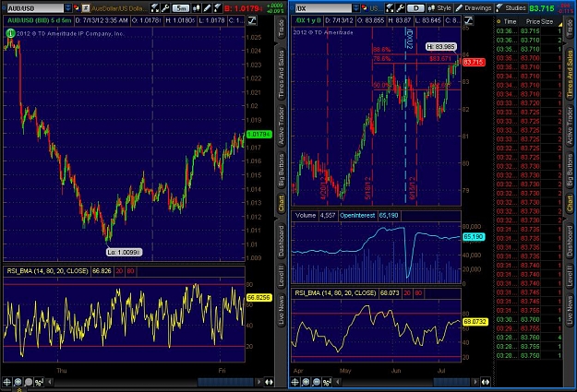Viewport: 577px width, 392px height.
Task: Open the Studies flask icon in AUD/USD toolbar
Action: 218,7
